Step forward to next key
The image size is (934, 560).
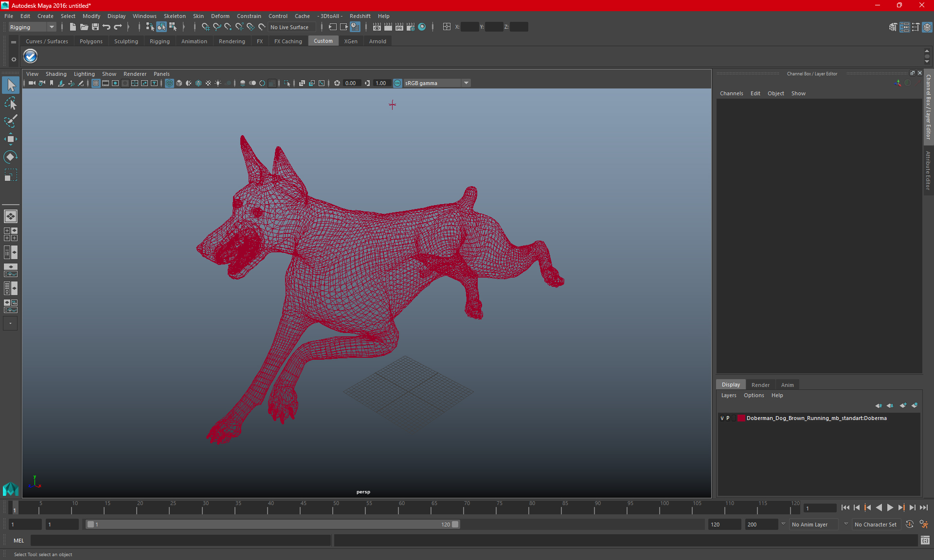[x=901, y=507]
